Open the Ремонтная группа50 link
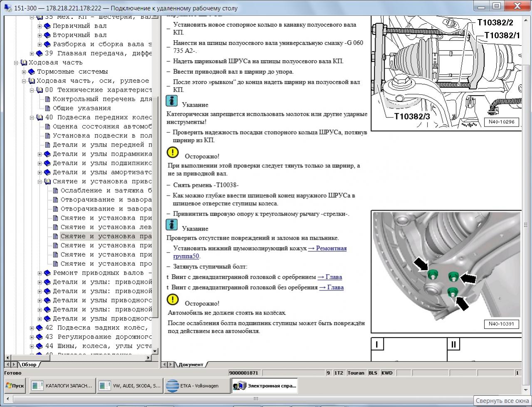The width and height of the screenshot is (532, 407). coord(260,252)
